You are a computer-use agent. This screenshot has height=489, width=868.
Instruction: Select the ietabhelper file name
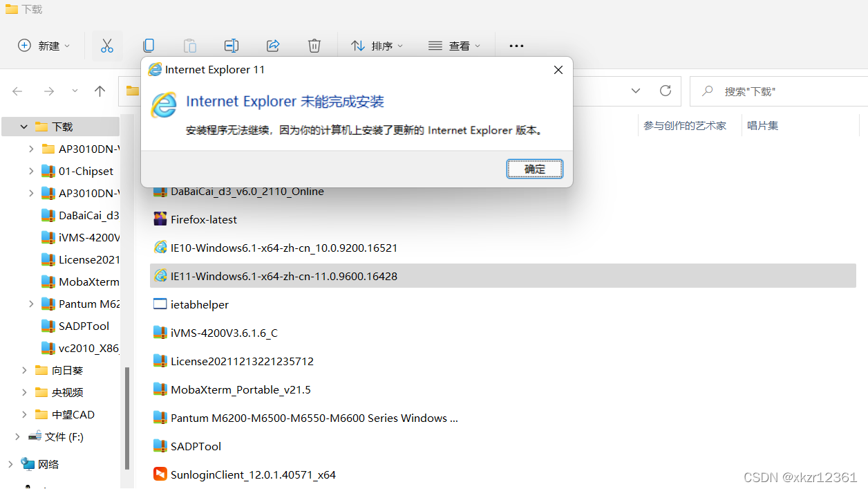click(x=200, y=304)
